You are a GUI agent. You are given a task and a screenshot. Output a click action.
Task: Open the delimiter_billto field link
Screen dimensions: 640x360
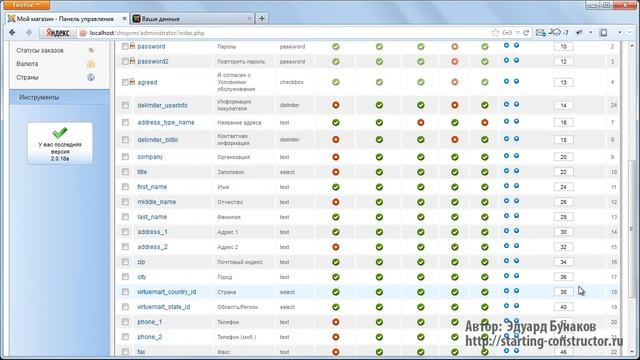coord(158,140)
